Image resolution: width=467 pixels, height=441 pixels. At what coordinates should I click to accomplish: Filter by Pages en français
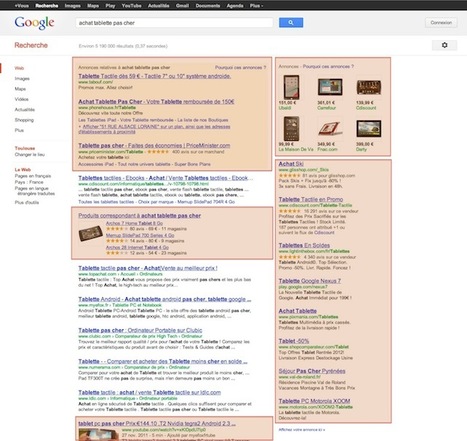coord(33,176)
